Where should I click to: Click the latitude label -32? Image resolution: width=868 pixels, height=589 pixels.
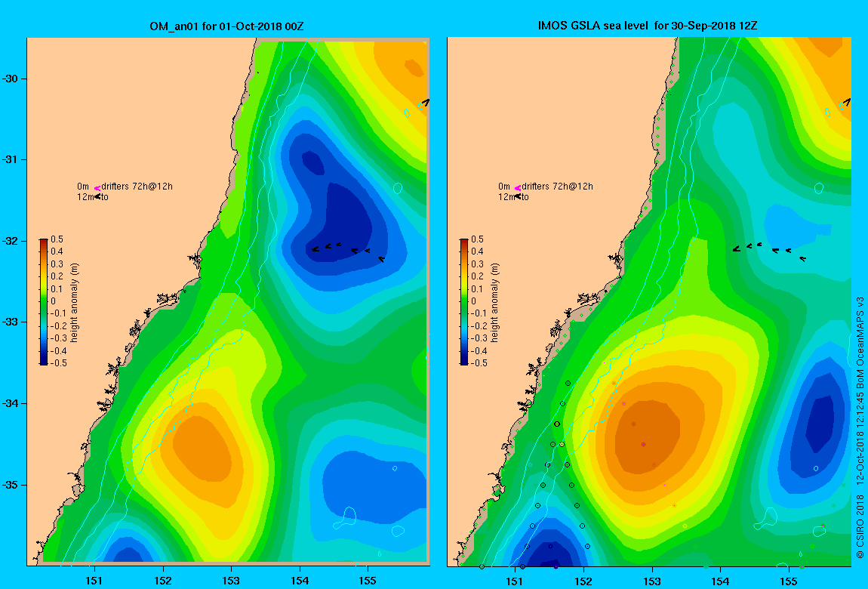coord(11,242)
